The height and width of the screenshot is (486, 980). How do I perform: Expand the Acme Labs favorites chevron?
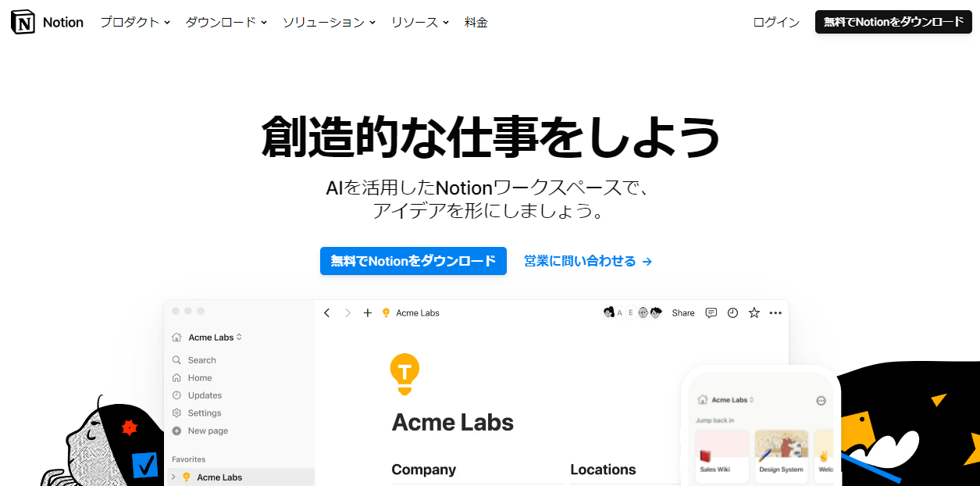[x=173, y=477]
